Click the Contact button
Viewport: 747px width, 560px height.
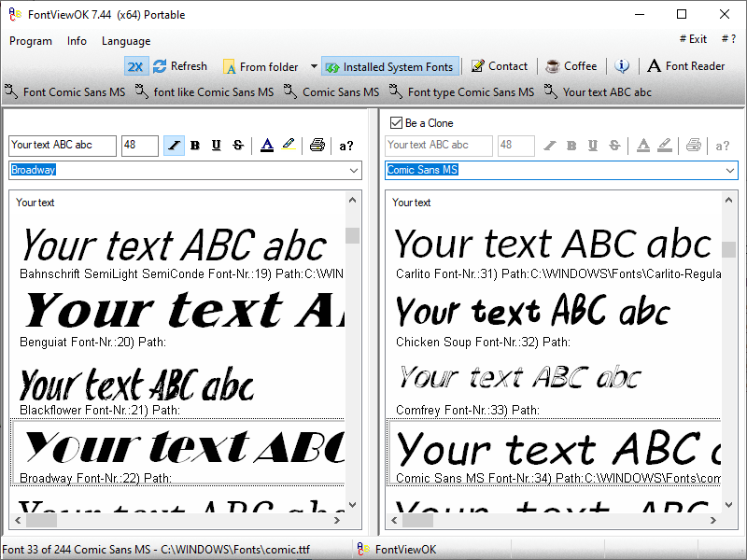coord(500,66)
